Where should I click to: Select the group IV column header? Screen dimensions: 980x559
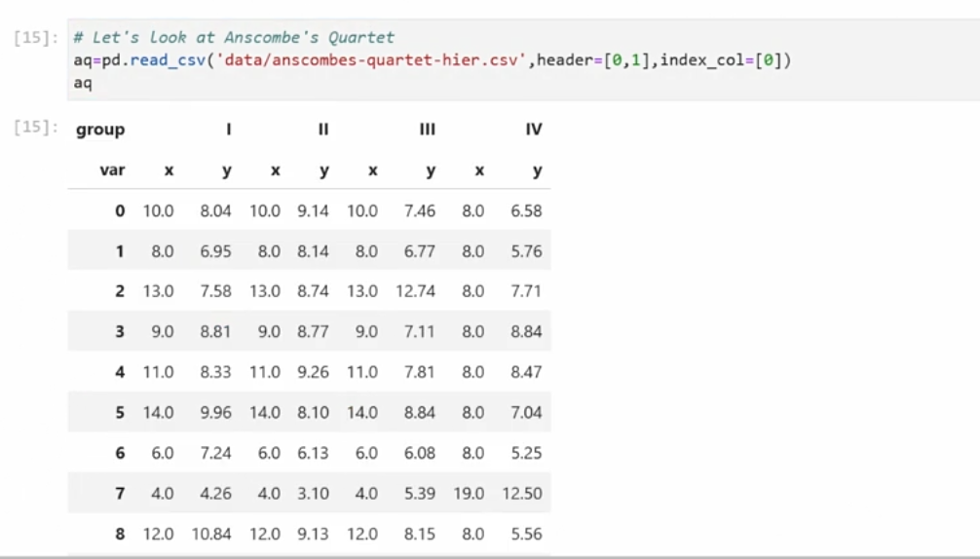click(533, 130)
